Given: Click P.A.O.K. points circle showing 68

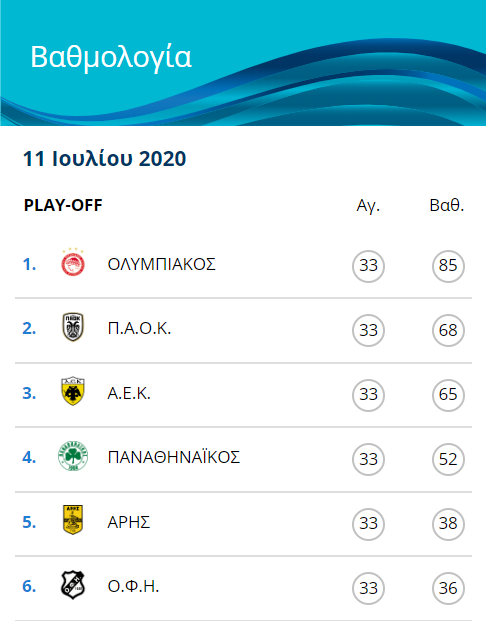Looking at the screenshot, I should pos(448,330).
